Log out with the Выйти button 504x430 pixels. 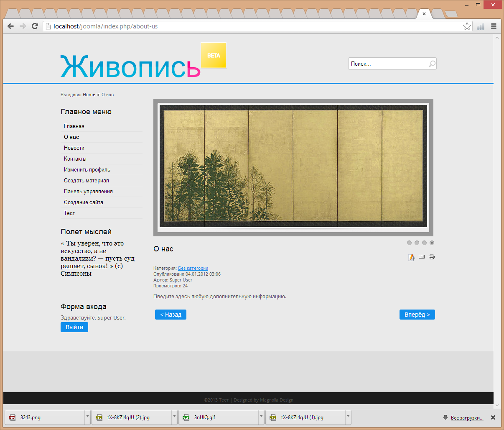tap(74, 327)
